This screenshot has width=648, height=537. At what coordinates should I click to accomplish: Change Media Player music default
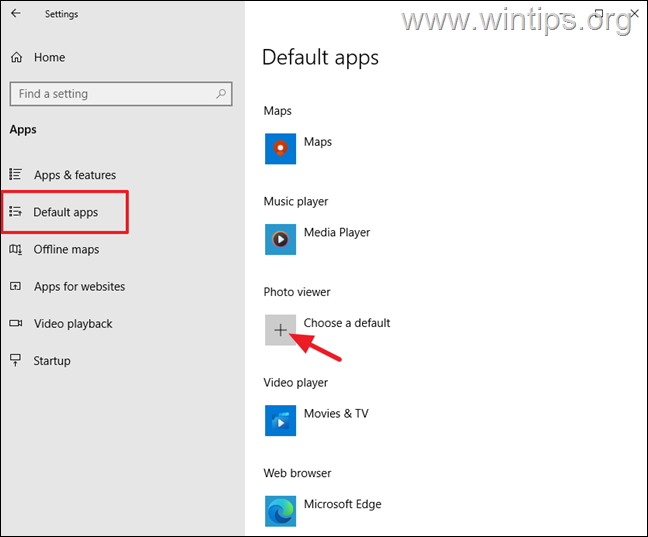pyautogui.click(x=337, y=232)
